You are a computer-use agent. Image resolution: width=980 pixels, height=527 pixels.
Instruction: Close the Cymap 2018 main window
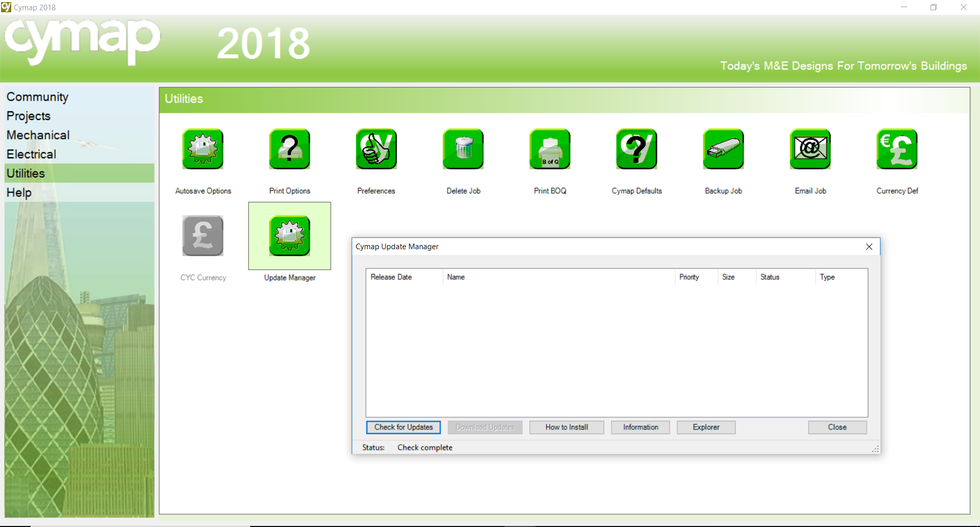964,7
